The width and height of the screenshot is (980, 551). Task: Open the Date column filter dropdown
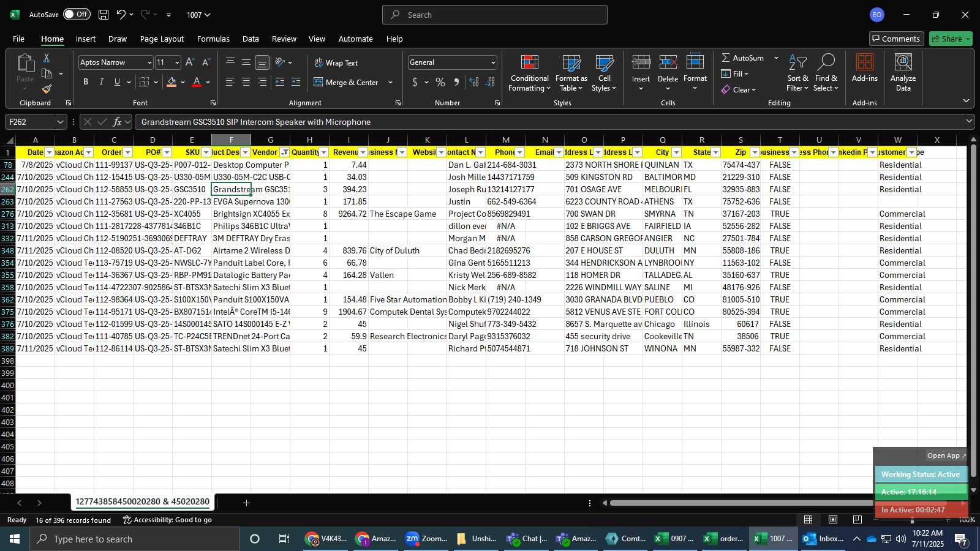point(50,152)
